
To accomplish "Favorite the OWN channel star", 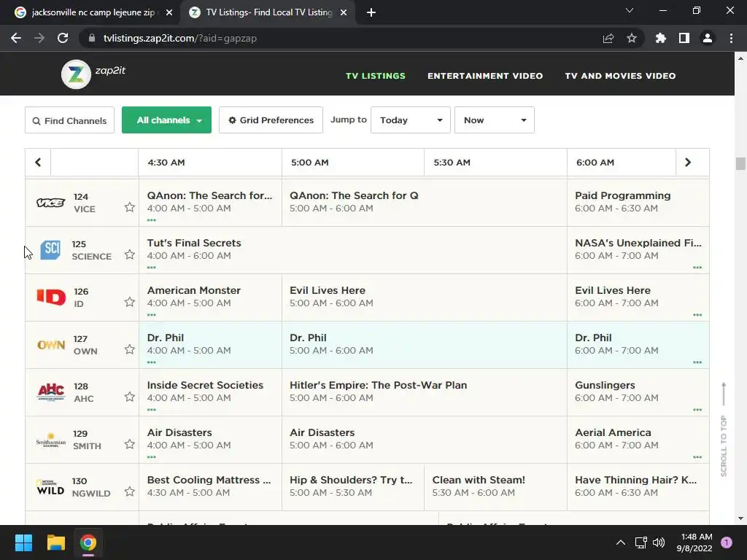I will pyautogui.click(x=130, y=349).
